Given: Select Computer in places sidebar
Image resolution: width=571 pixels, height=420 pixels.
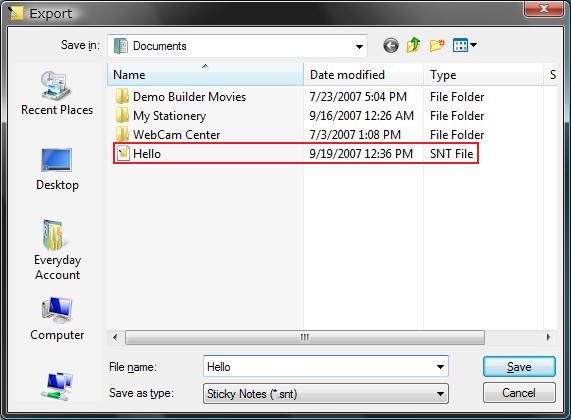Looking at the screenshot, I should click(57, 319).
